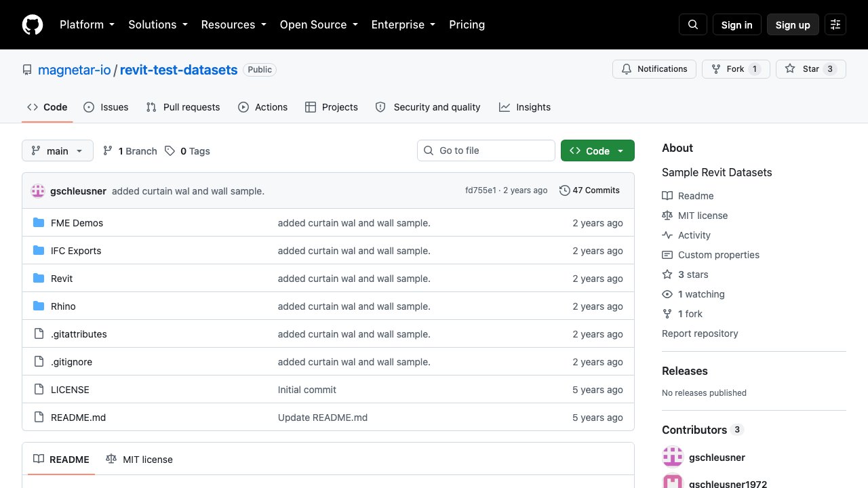
Task: Open the Releases heading link
Action: [685, 371]
